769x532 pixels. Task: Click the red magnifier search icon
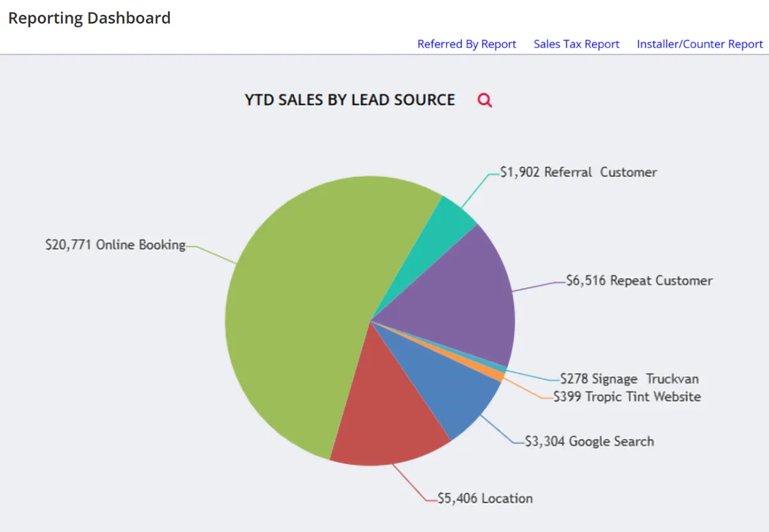(x=484, y=100)
